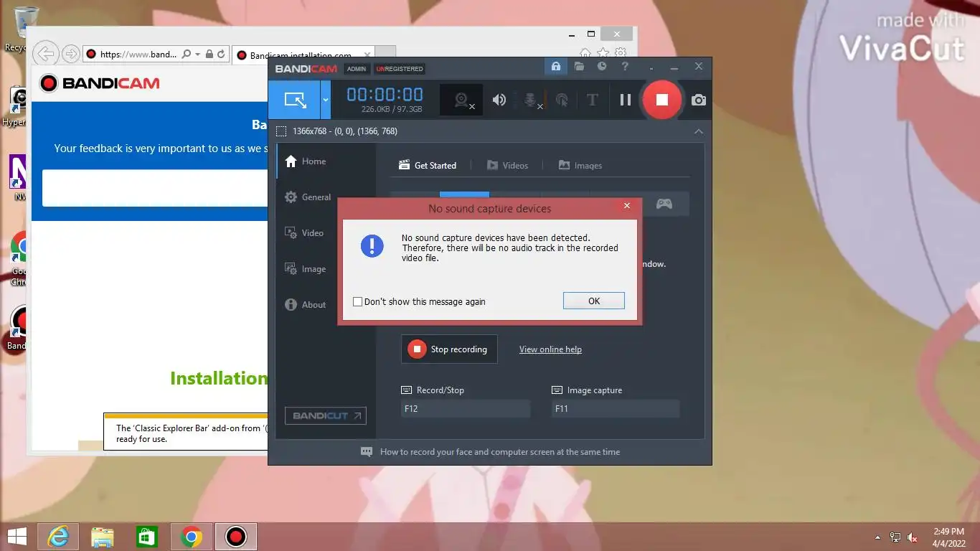Open the Bandicam output folder icon
This screenshot has width=980, height=551.
coord(579,67)
